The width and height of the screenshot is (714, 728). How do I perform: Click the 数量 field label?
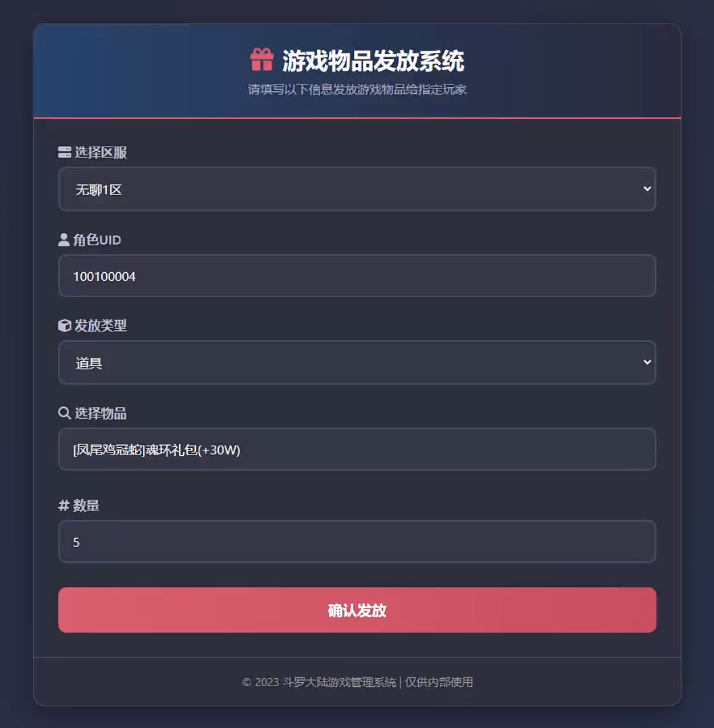[x=88, y=505]
